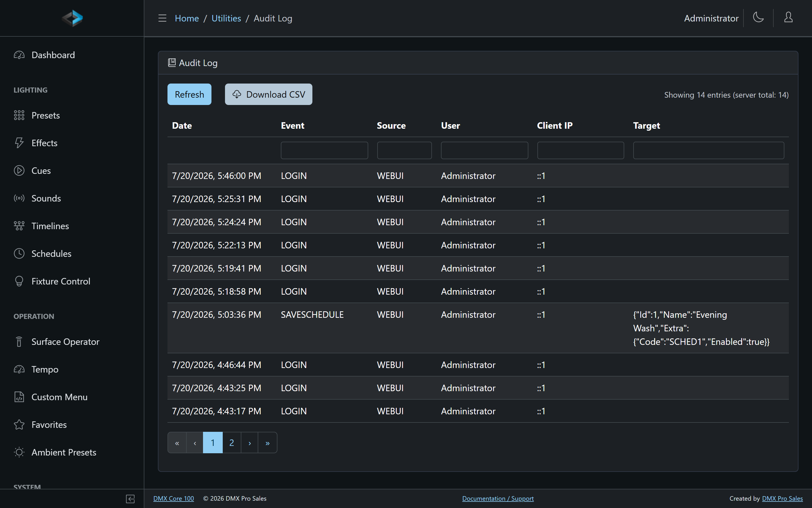Focus the Client IP filter field
The width and height of the screenshot is (812, 508).
click(x=581, y=150)
